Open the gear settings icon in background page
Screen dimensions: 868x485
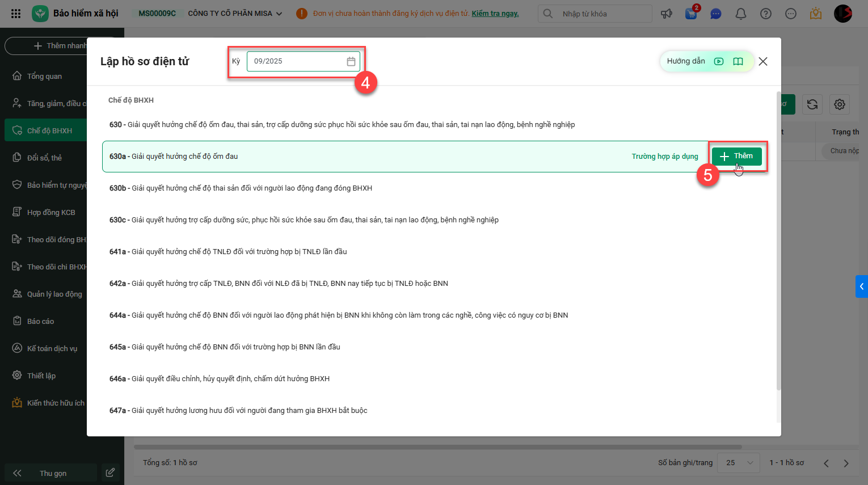point(840,104)
